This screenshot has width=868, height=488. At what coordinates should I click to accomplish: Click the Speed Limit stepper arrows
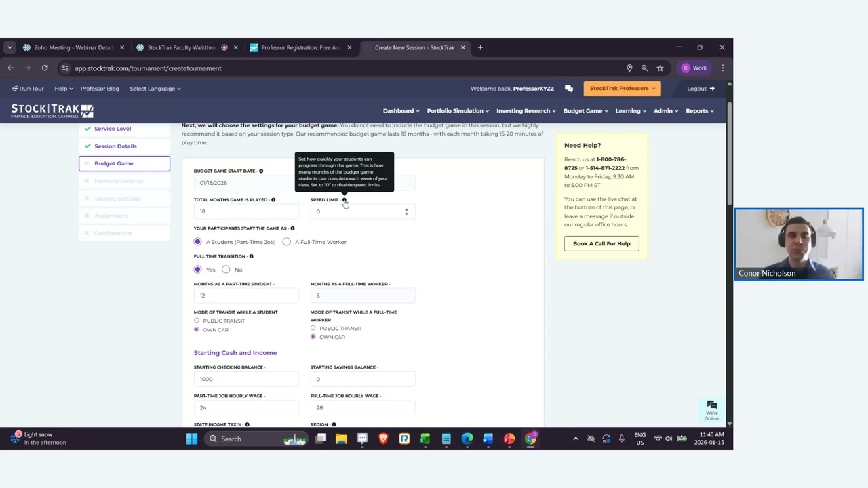point(406,211)
